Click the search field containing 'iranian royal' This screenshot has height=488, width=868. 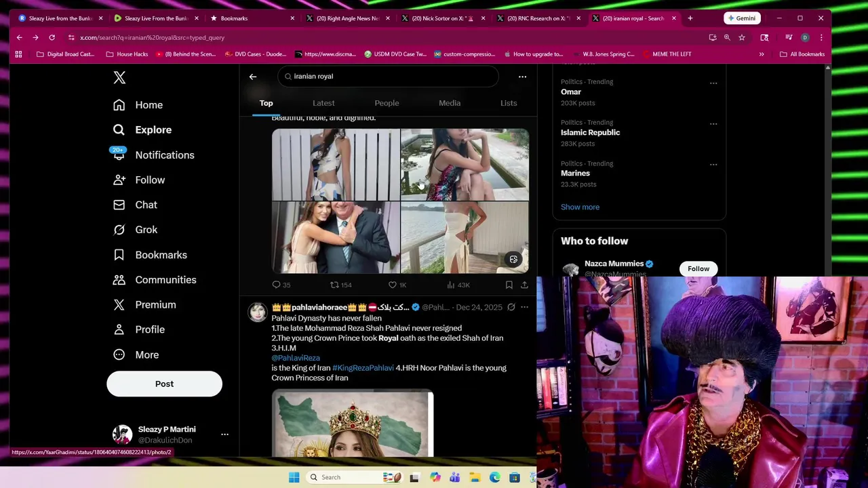(x=388, y=77)
